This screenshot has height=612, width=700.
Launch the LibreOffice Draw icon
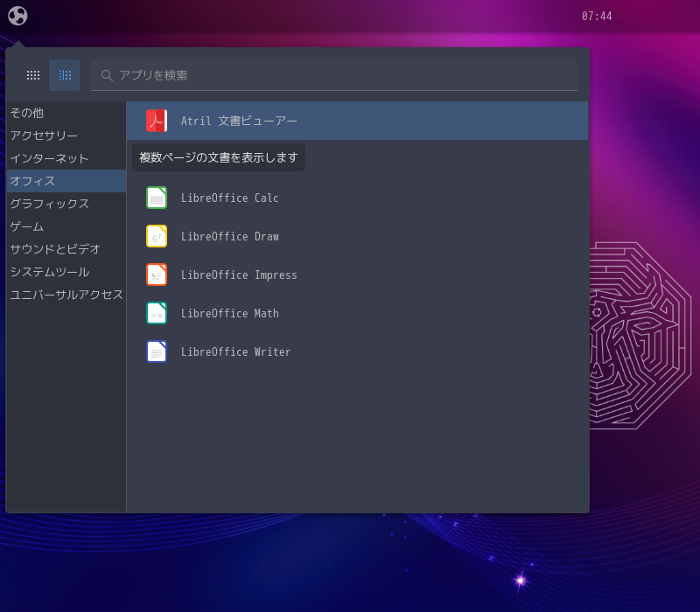click(x=157, y=236)
